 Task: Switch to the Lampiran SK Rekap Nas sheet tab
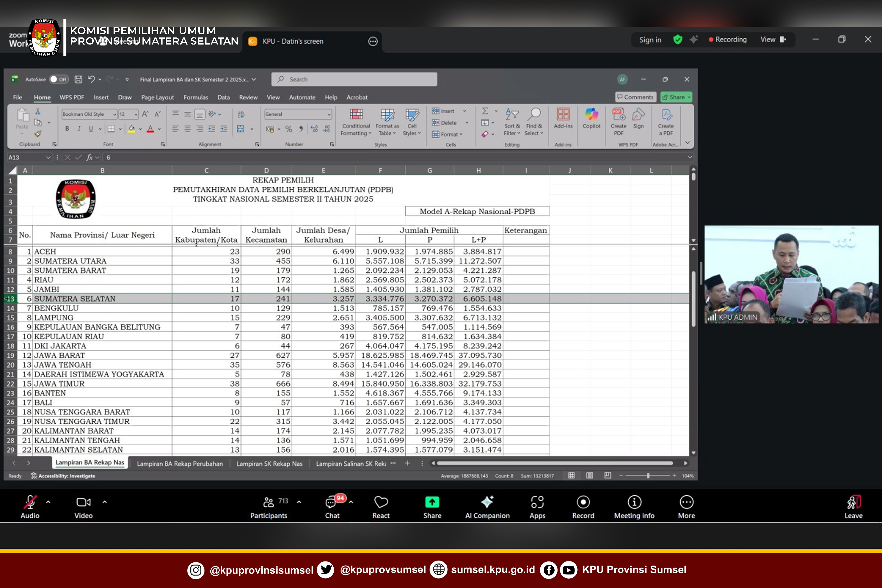pyautogui.click(x=269, y=464)
